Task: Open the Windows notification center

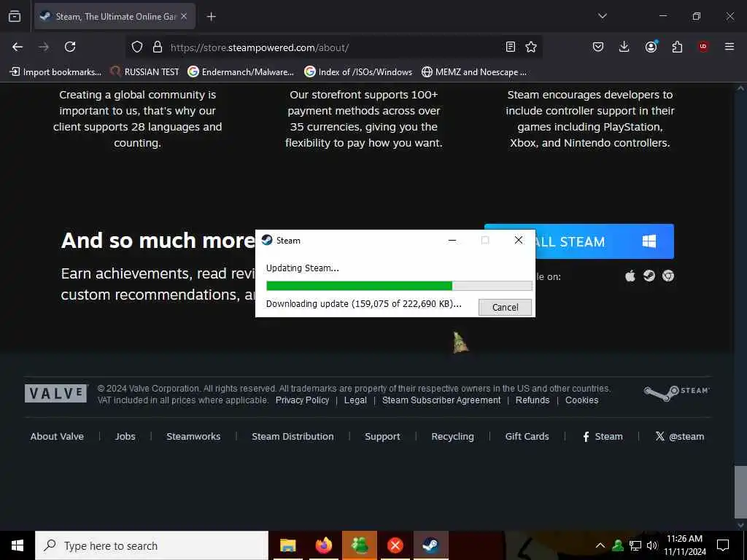Action: click(x=723, y=545)
